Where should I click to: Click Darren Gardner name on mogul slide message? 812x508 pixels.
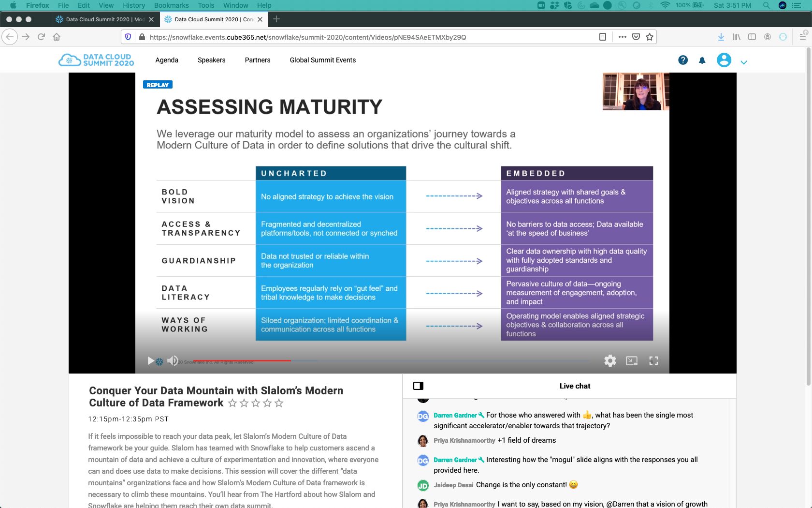point(455,460)
